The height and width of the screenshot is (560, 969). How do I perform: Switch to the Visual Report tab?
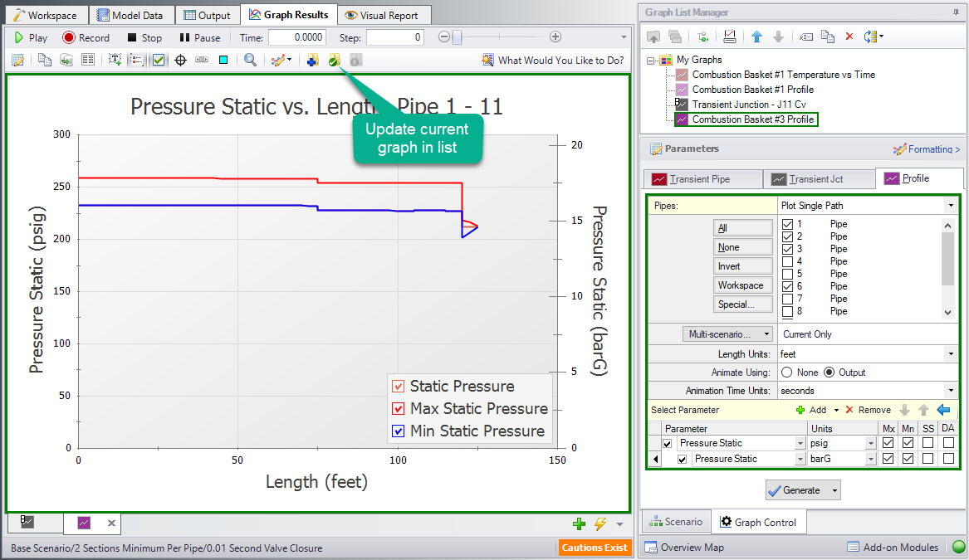click(x=384, y=15)
